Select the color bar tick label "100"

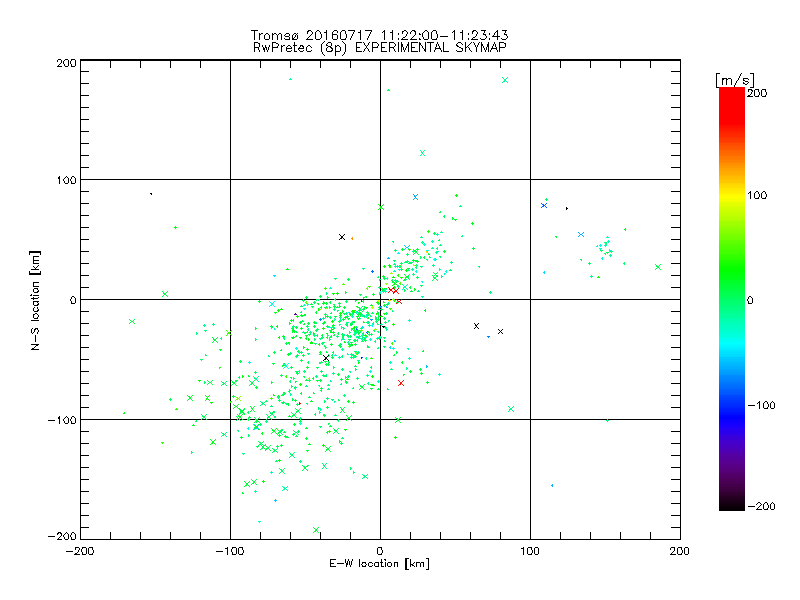(x=757, y=195)
